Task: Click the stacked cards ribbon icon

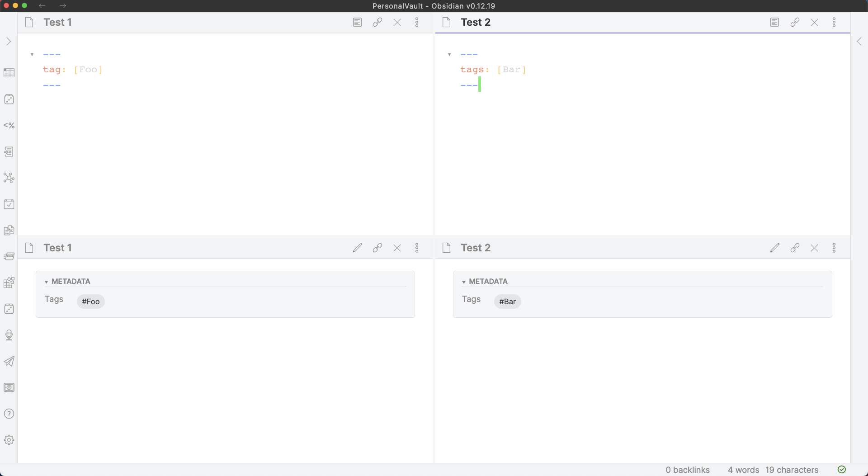Action: pyautogui.click(x=9, y=256)
